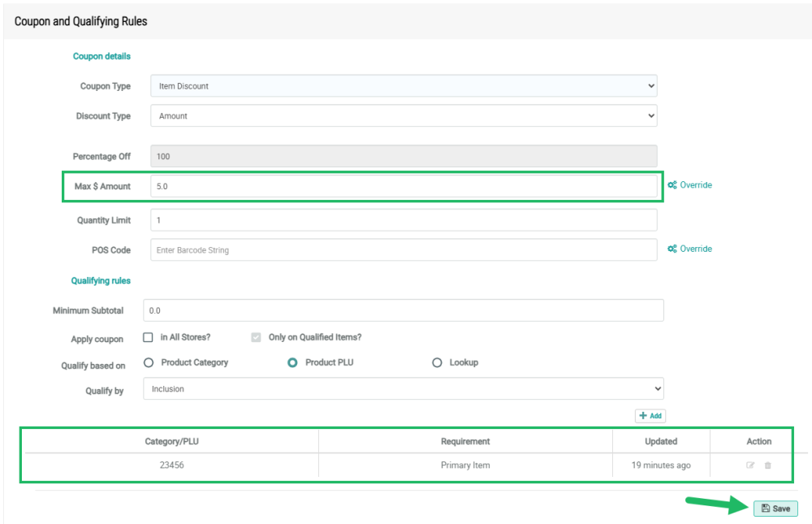Image resolution: width=812 pixels, height=524 pixels.
Task: Select the Product Category radio button
Action: [149, 362]
